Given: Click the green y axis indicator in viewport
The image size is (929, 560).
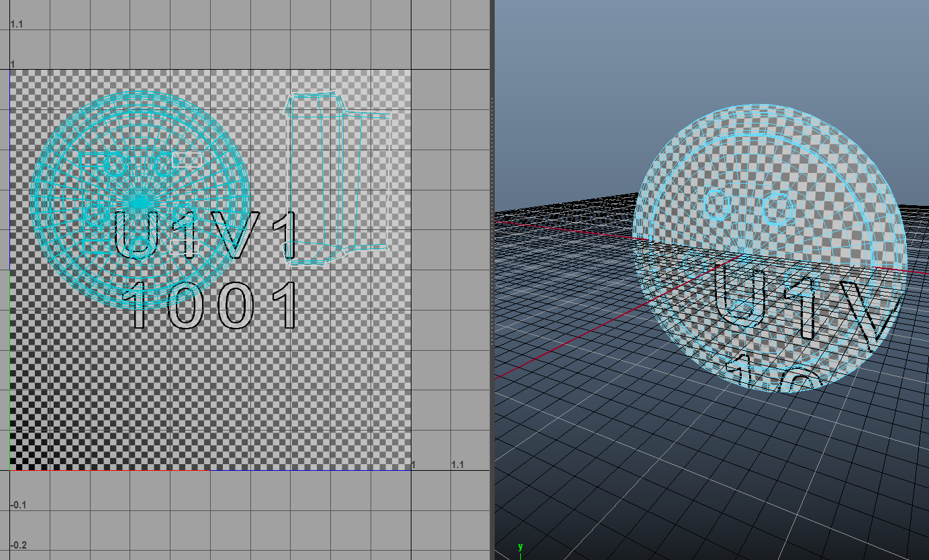Looking at the screenshot, I should point(520,547).
